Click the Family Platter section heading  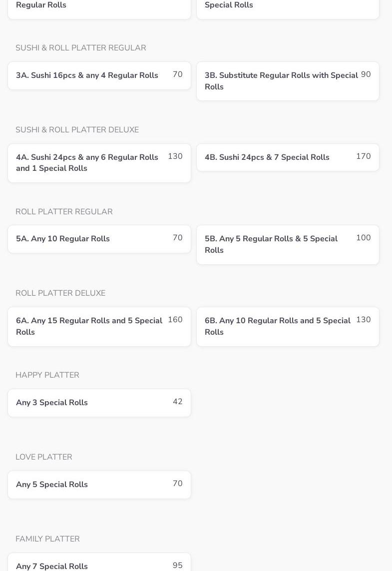coord(47,539)
